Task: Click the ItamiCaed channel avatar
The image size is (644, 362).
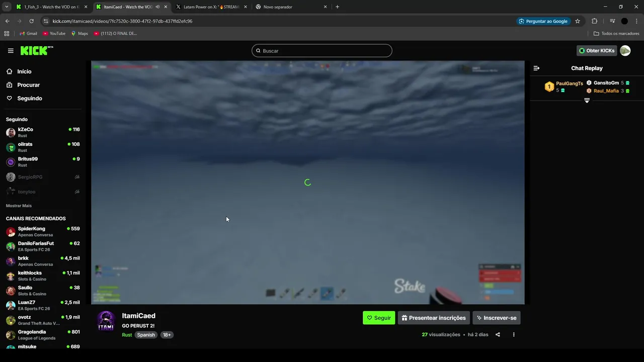Action: coord(106,321)
